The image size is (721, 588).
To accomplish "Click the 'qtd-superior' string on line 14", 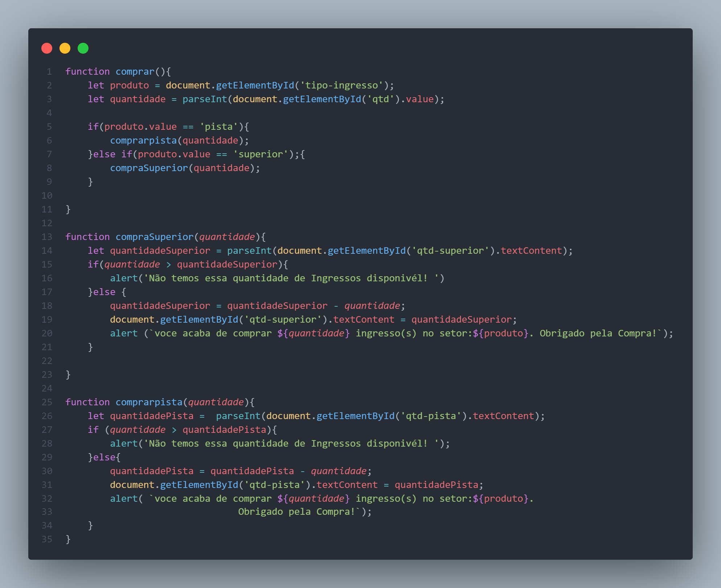I will 450,250.
